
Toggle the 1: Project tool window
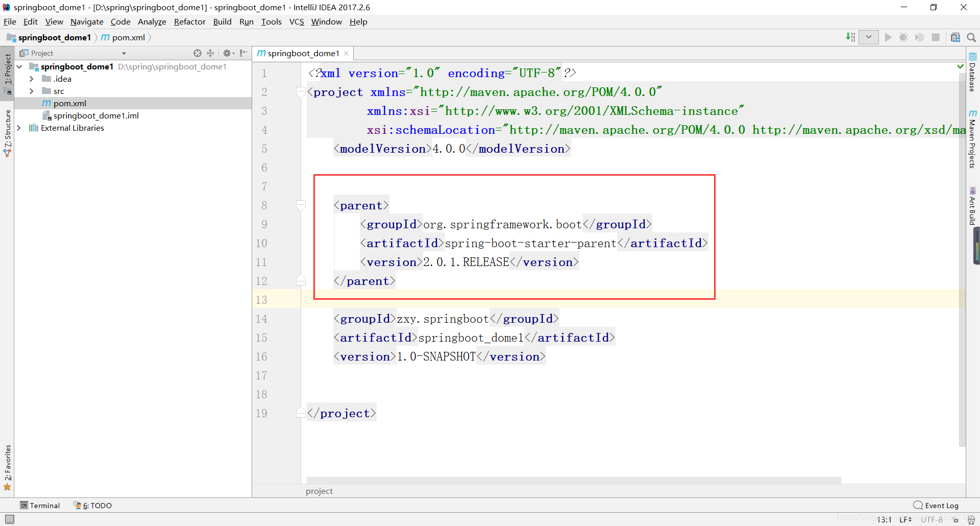tap(7, 74)
